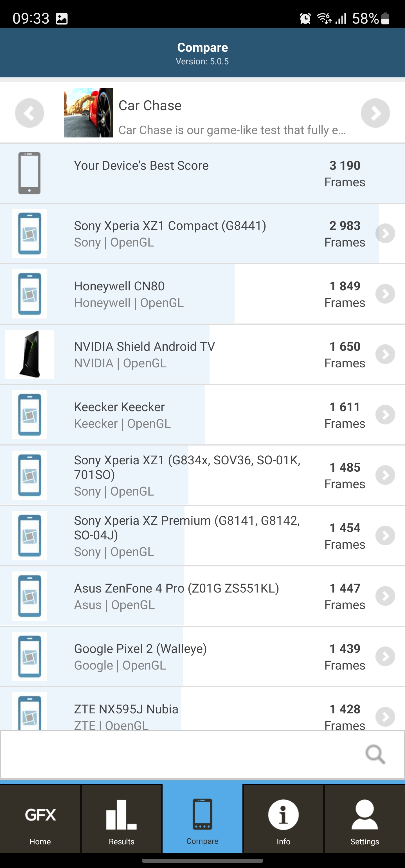Viewport: 405px width, 868px height.
Task: Tap the Honeywell CN80 device icon
Action: coord(30,294)
